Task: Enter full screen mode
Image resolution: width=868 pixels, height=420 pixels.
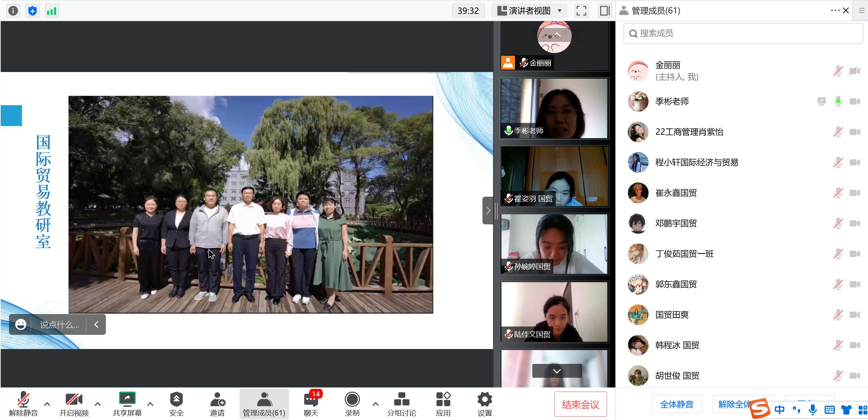Action: [x=581, y=11]
